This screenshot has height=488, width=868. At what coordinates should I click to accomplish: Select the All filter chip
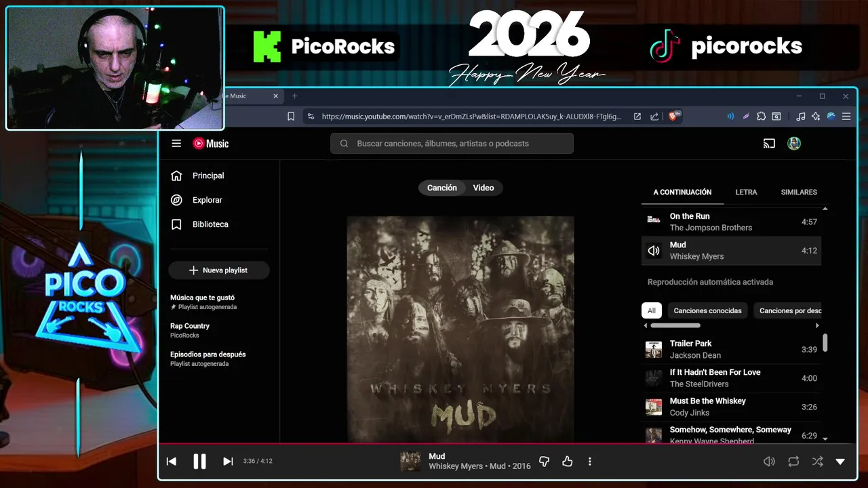point(652,310)
